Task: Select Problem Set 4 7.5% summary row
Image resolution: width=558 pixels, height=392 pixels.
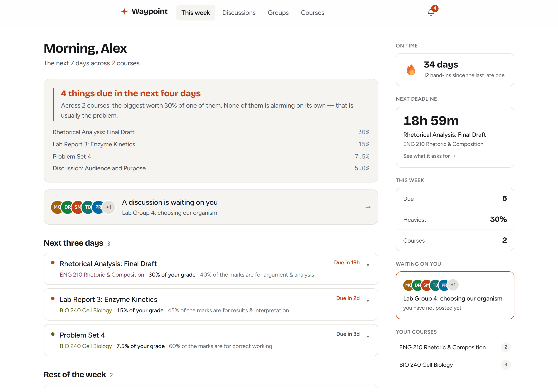Action: click(x=211, y=156)
